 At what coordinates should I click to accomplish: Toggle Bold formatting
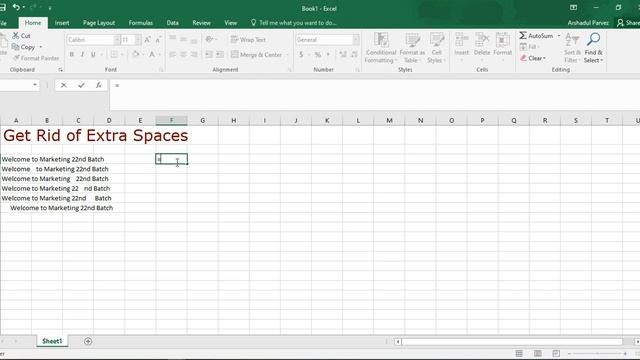(x=71, y=54)
